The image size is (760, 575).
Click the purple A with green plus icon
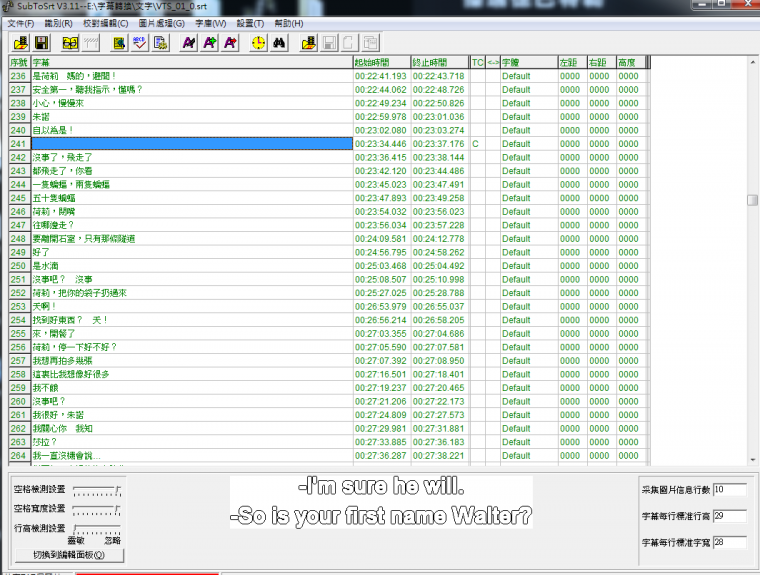[210, 43]
